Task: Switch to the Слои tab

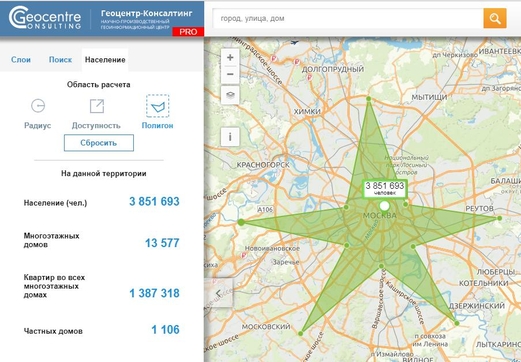Action: coord(21,60)
